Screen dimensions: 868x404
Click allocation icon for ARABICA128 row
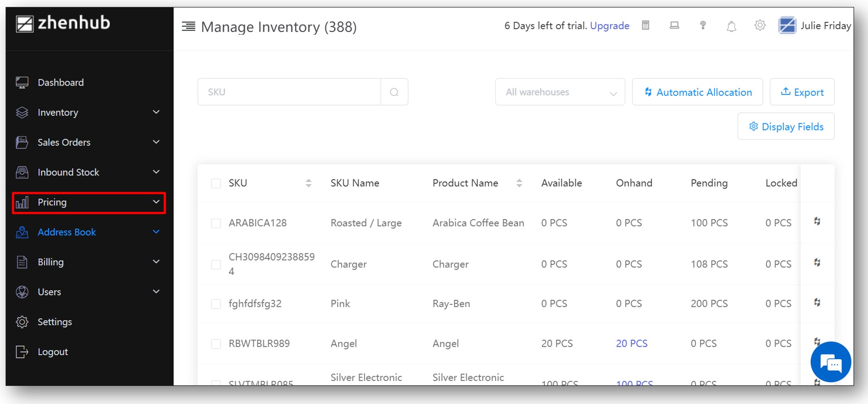coord(817,222)
